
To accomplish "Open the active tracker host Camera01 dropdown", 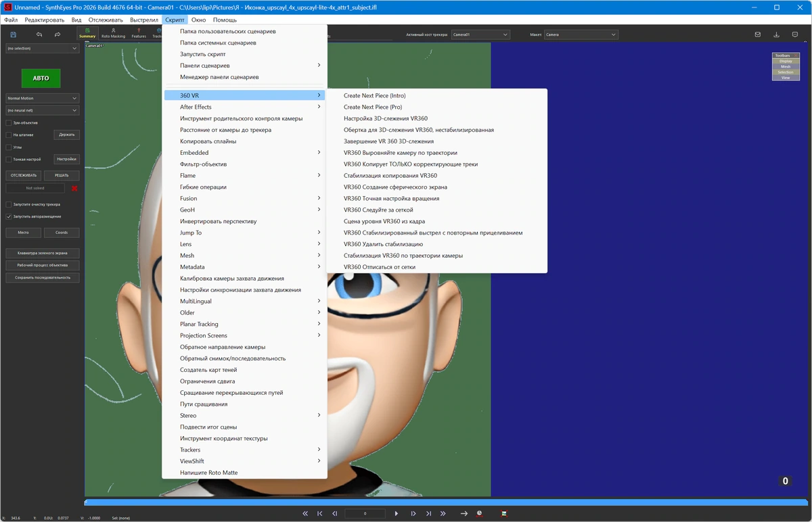I will pyautogui.click(x=480, y=34).
